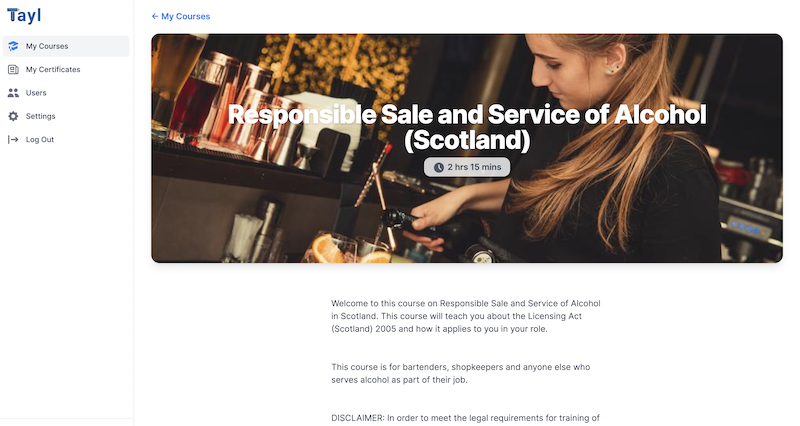Click the Welcome to this course paragraph
The image size is (800, 426).
(x=466, y=316)
